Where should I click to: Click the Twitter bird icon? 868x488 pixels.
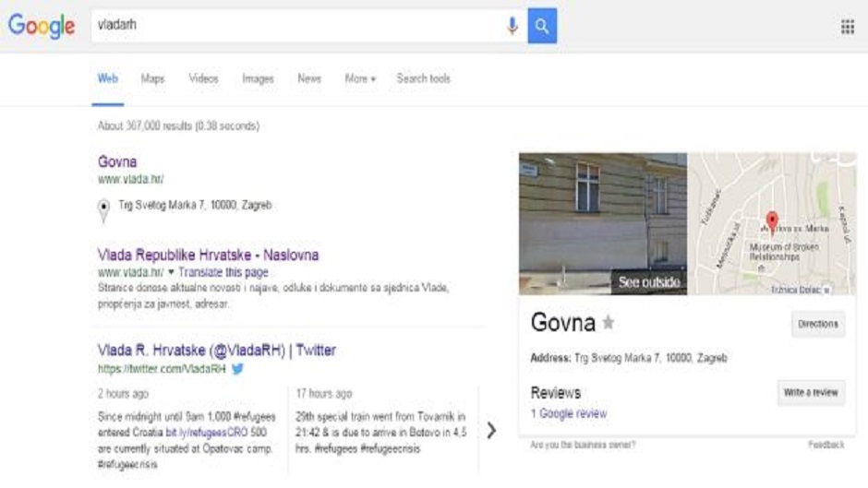[x=237, y=368]
